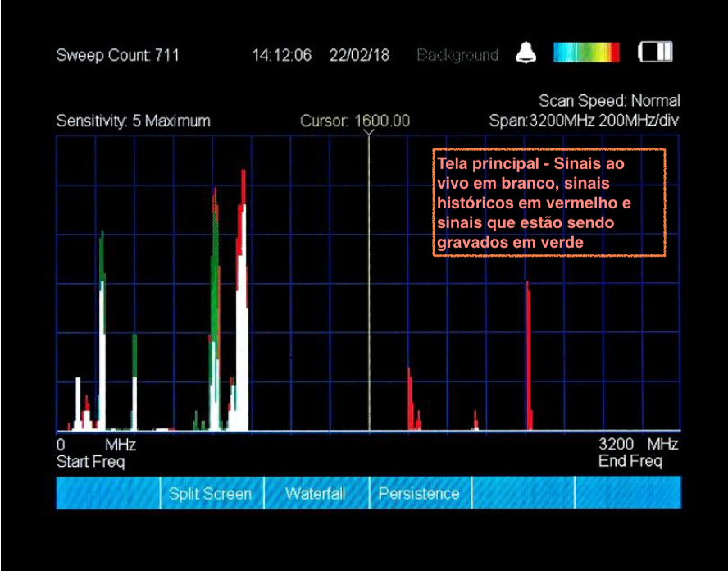728x571 pixels.
Task: Click the rainbow color scale bar
Action: pyautogui.click(x=586, y=53)
